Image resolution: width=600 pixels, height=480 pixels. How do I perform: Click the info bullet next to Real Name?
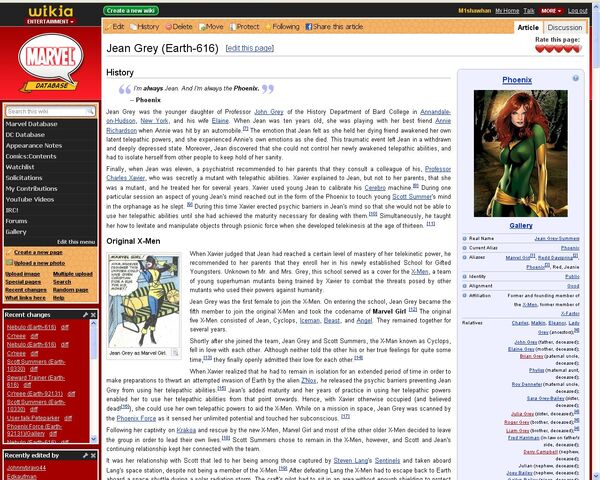[465, 238]
